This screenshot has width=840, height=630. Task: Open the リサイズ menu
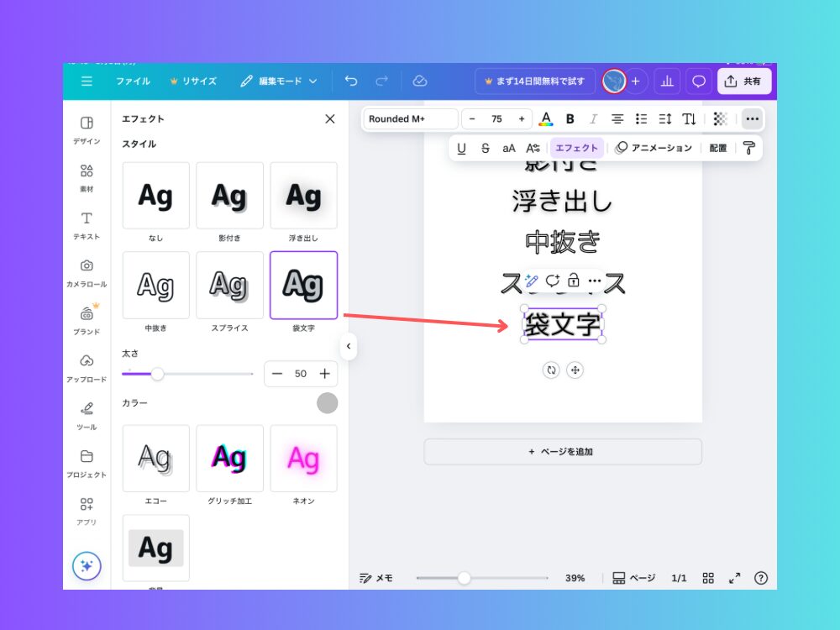coord(193,81)
